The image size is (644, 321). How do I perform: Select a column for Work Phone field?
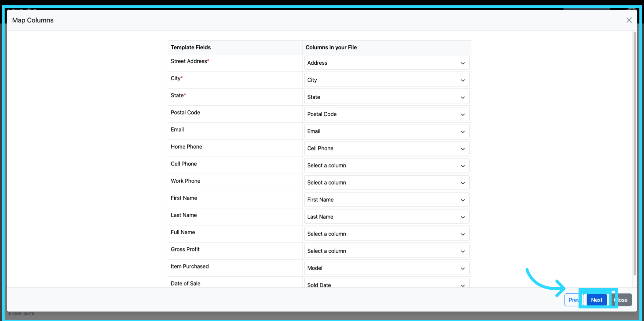(386, 183)
